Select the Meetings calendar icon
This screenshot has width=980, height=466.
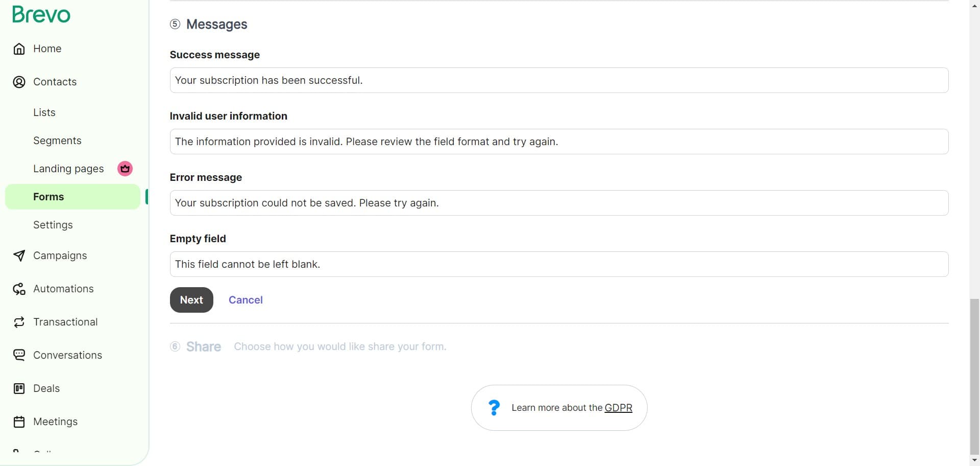coord(19,421)
